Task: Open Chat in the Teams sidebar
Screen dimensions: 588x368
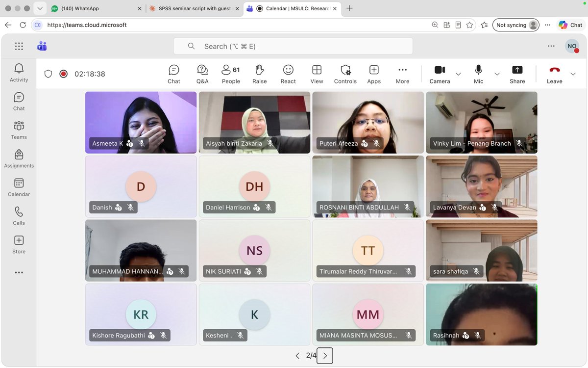Action: coord(19,102)
